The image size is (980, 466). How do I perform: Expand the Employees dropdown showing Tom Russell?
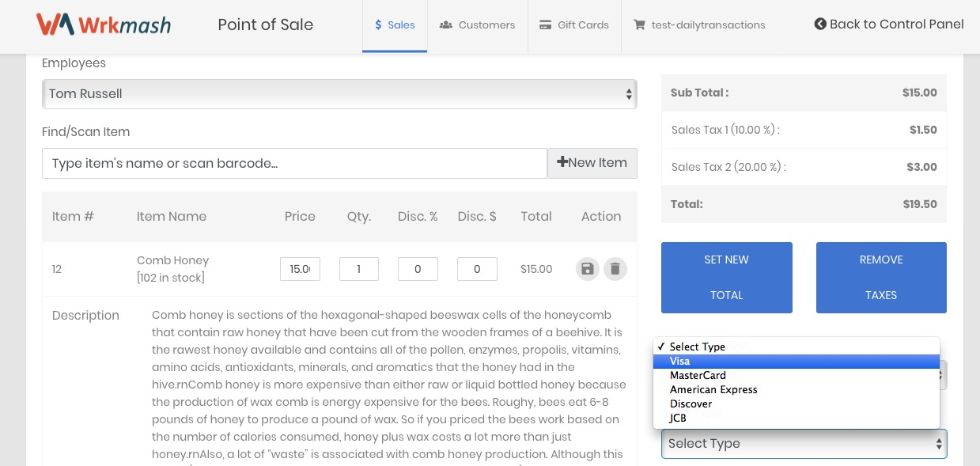pyautogui.click(x=339, y=94)
